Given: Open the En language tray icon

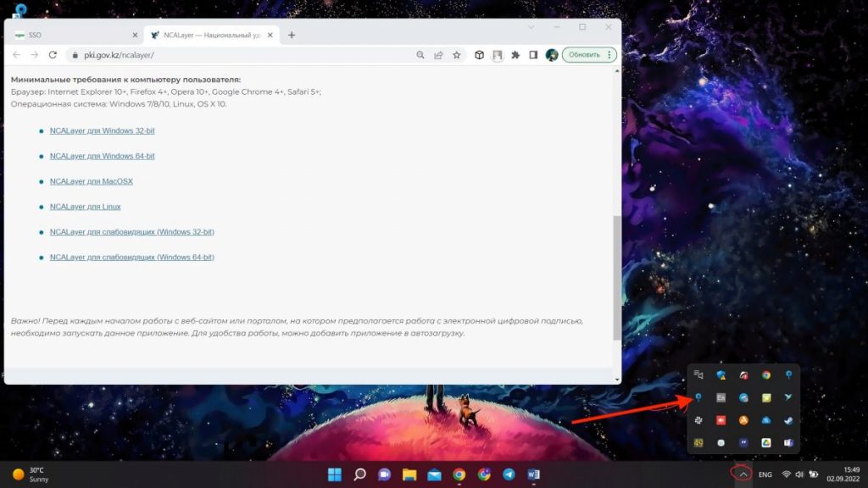Looking at the screenshot, I should tap(721, 397).
